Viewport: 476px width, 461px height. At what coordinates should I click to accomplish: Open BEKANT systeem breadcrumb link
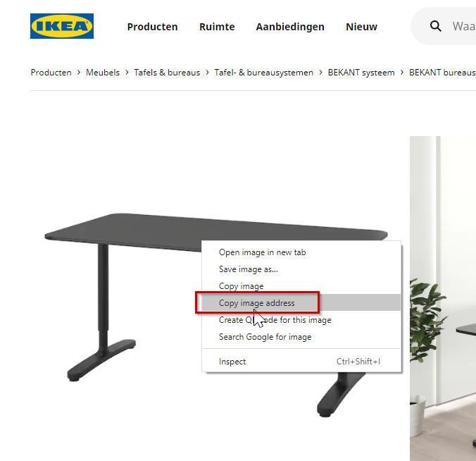(361, 73)
